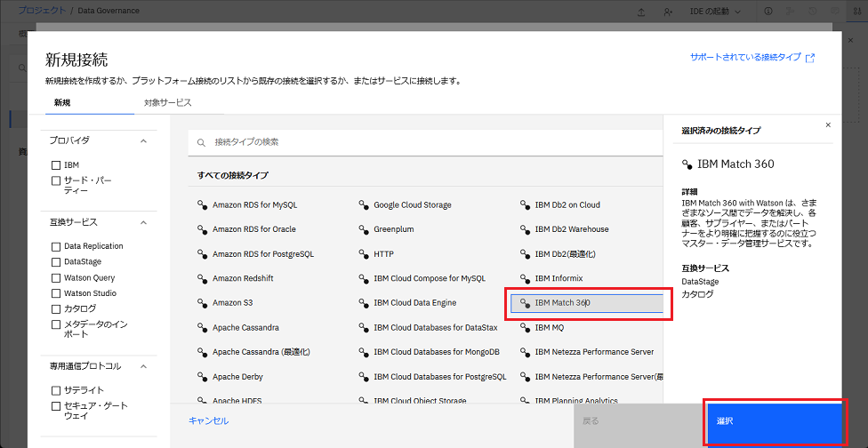
Task: Select IBM Cloud Databases for PostgreSQL
Action: 440,377
